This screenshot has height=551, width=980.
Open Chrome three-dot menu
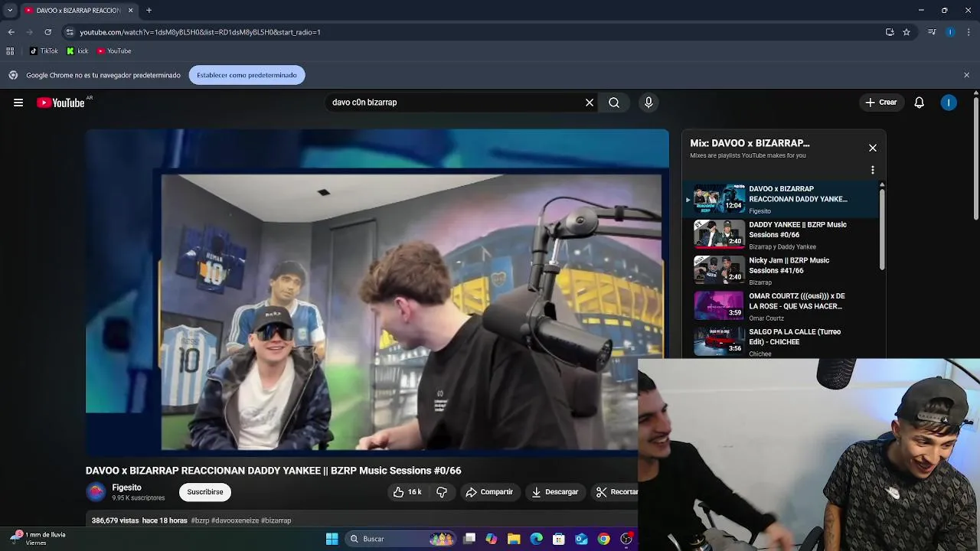[x=969, y=32]
